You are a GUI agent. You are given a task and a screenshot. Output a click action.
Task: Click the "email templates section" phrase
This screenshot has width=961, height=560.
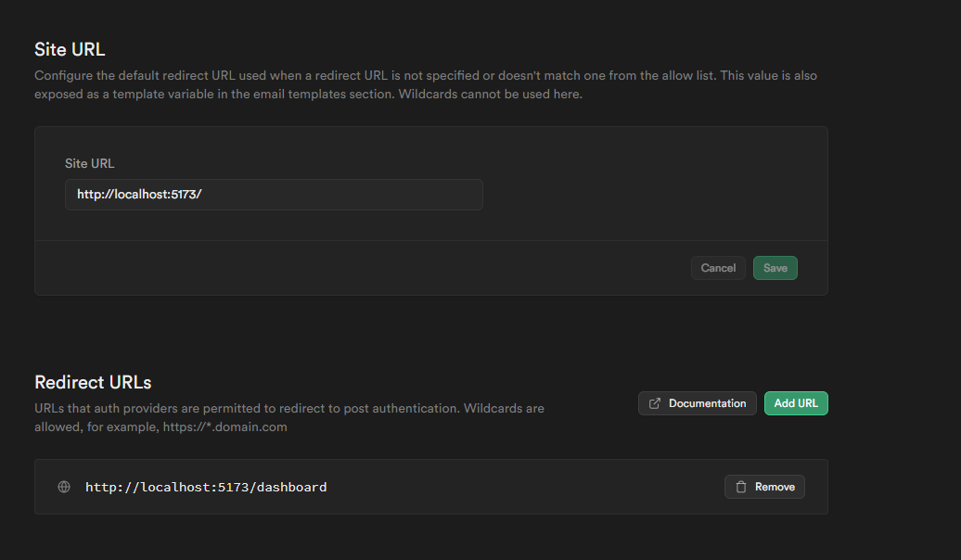click(x=324, y=95)
